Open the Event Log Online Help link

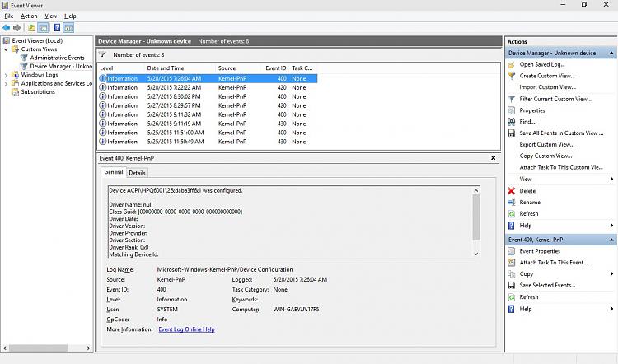click(x=186, y=329)
